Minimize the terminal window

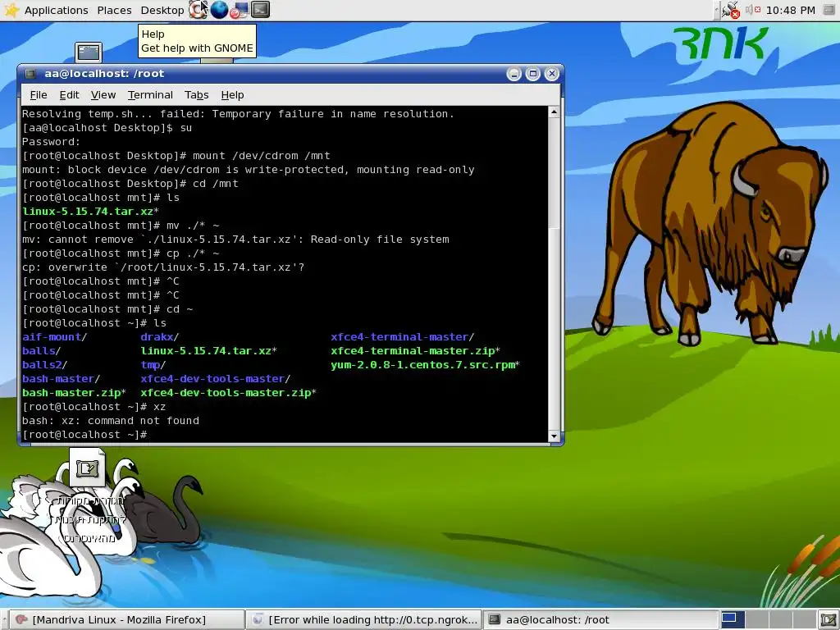[x=514, y=74]
